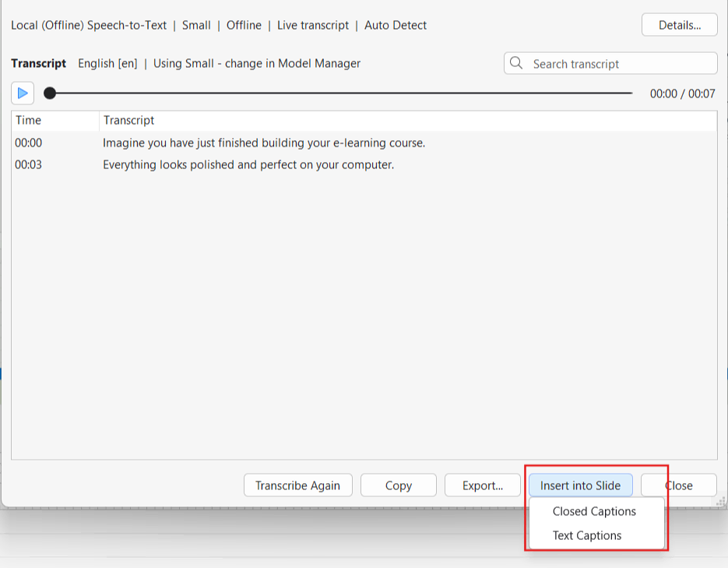Click the 'Using Small - change in Model Manager' text
The image size is (728, 568).
[257, 63]
